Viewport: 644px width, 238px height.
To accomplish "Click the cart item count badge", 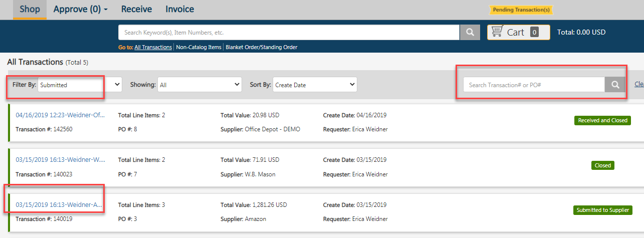I will tap(534, 32).
